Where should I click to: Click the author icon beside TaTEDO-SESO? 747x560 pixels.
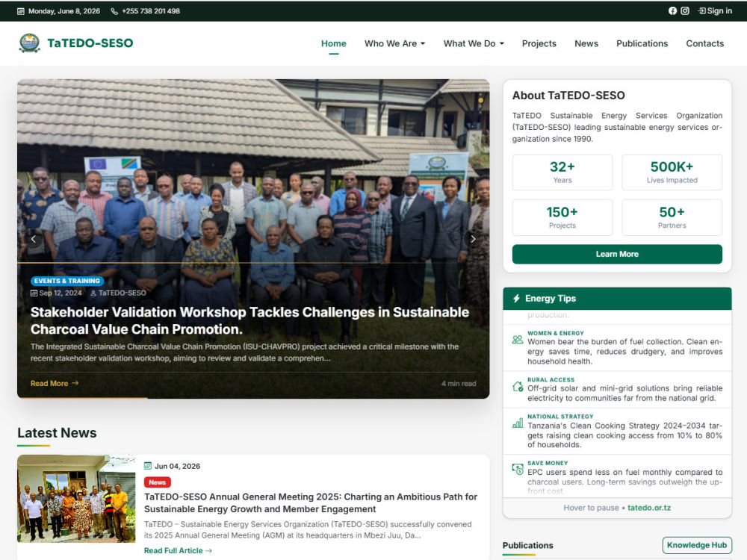[93, 293]
